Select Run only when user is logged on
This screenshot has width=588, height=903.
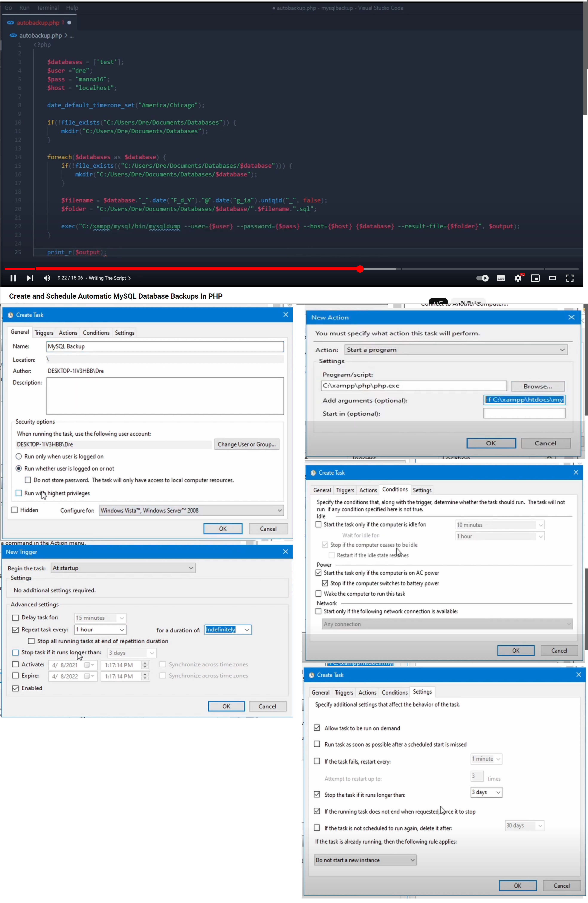coord(19,456)
